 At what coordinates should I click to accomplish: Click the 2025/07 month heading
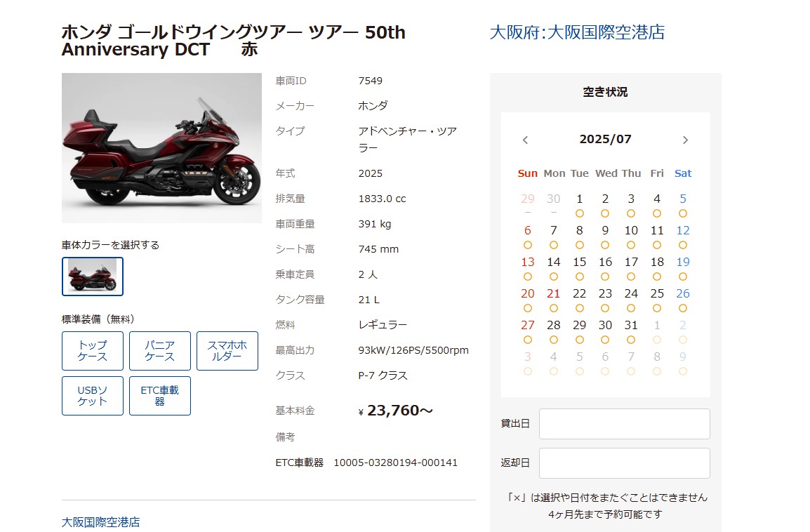606,139
